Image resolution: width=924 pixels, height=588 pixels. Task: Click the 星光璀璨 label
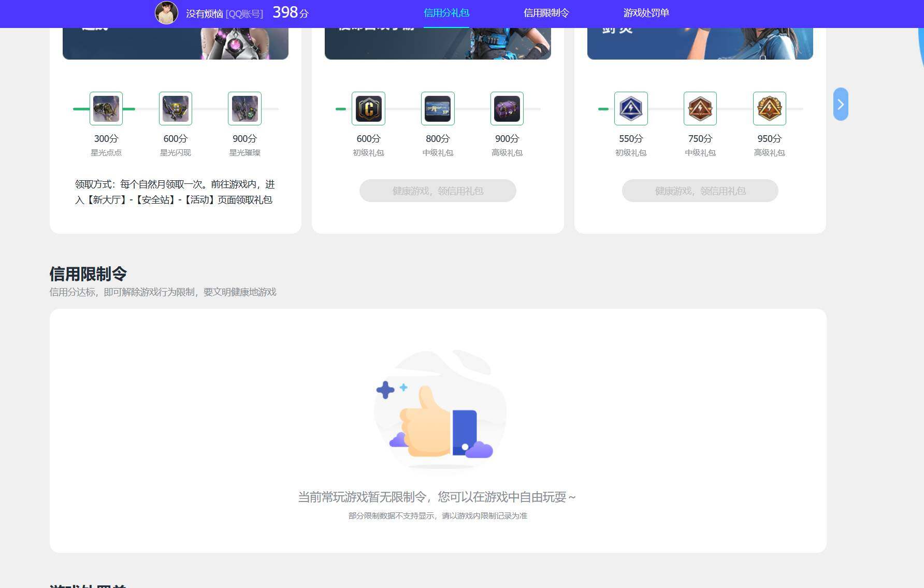coord(244,153)
